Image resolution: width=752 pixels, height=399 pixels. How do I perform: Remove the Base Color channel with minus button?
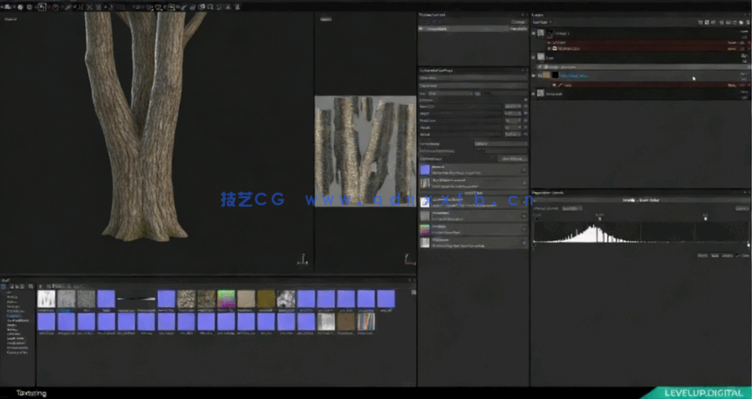[x=526, y=106]
